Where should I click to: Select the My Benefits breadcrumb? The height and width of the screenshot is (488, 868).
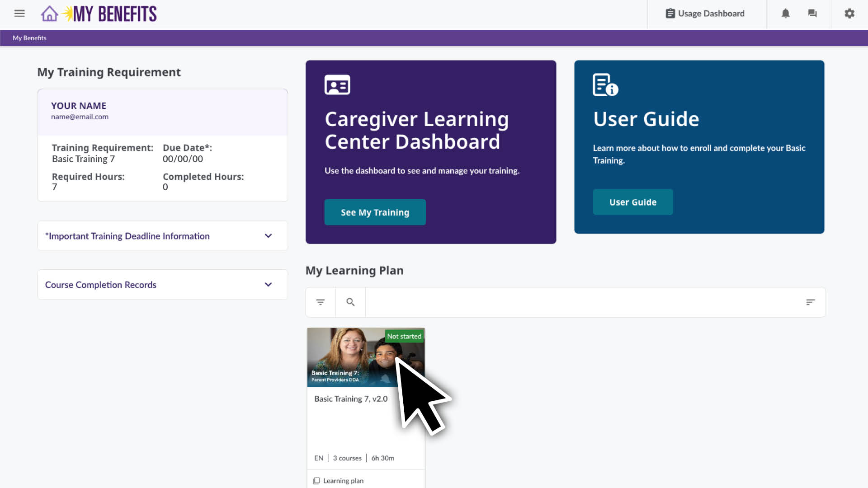[29, 38]
